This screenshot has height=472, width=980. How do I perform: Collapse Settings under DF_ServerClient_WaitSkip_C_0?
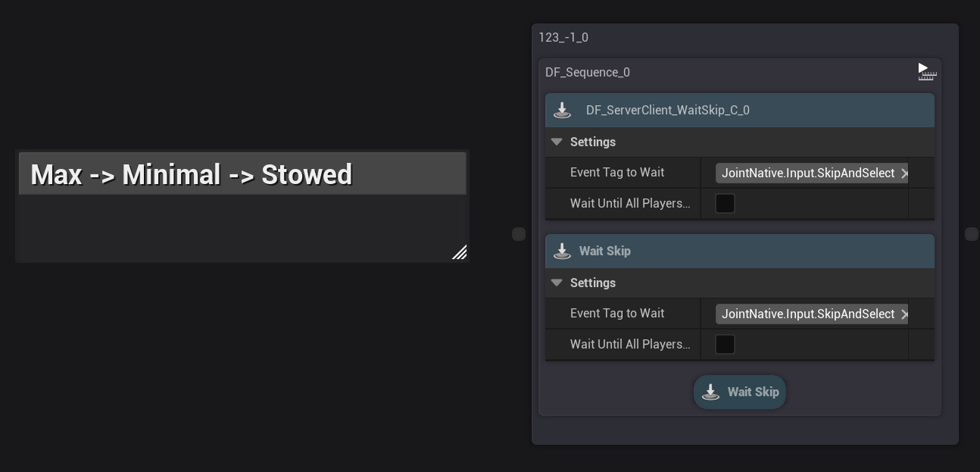[x=557, y=142]
